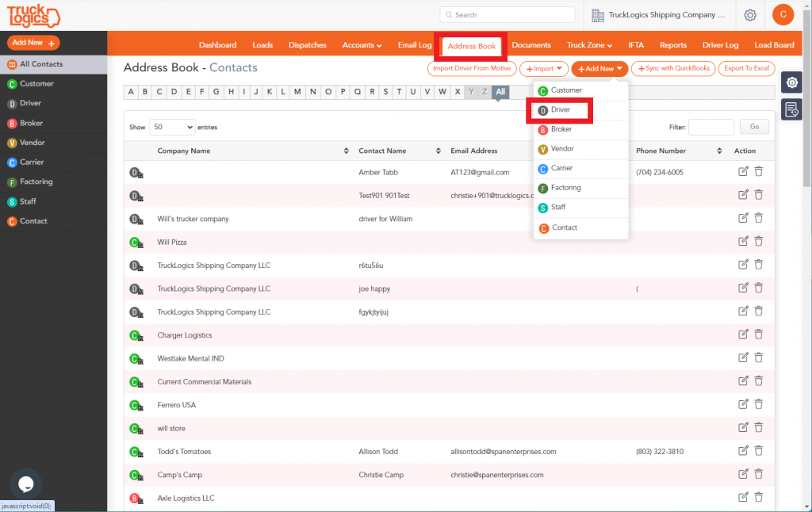Pick Carrier from the Add New menu

tap(580, 168)
